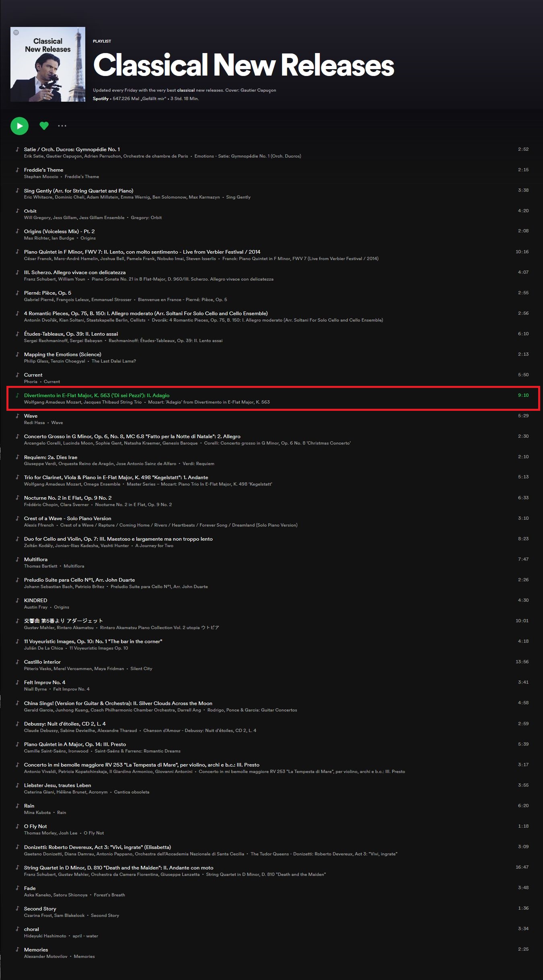Open the Spotify owner link under the title
This screenshot has height=980, width=543.
[x=101, y=99]
